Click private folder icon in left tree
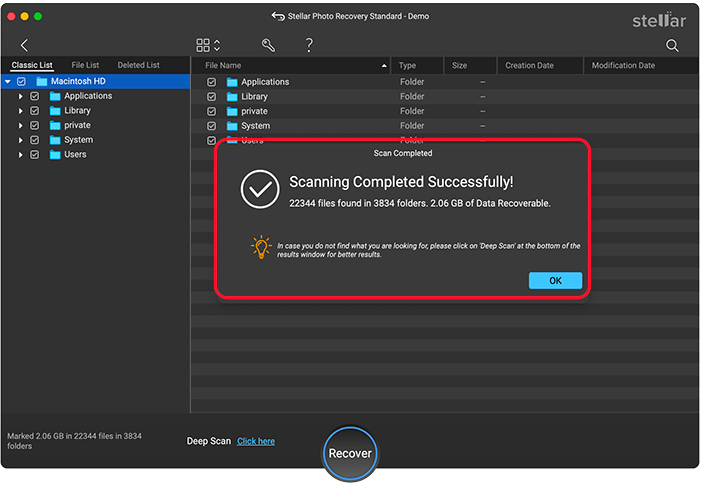The width and height of the screenshot is (701, 484). coord(55,126)
